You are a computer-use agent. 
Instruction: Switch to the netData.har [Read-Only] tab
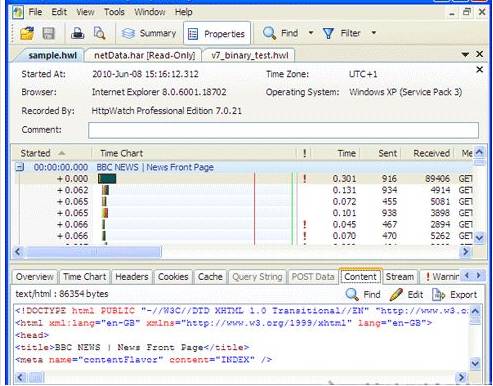(x=144, y=55)
